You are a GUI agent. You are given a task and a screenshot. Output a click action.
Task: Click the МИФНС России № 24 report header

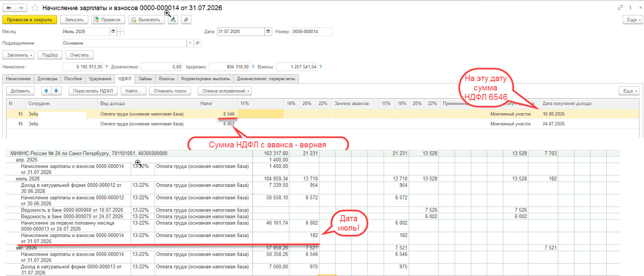88,153
